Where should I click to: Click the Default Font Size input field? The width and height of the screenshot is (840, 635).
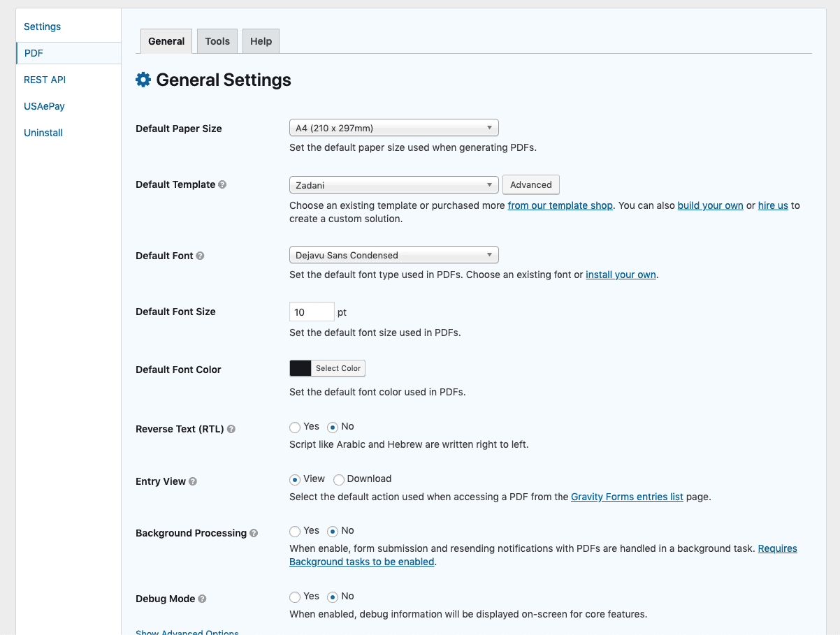(312, 312)
